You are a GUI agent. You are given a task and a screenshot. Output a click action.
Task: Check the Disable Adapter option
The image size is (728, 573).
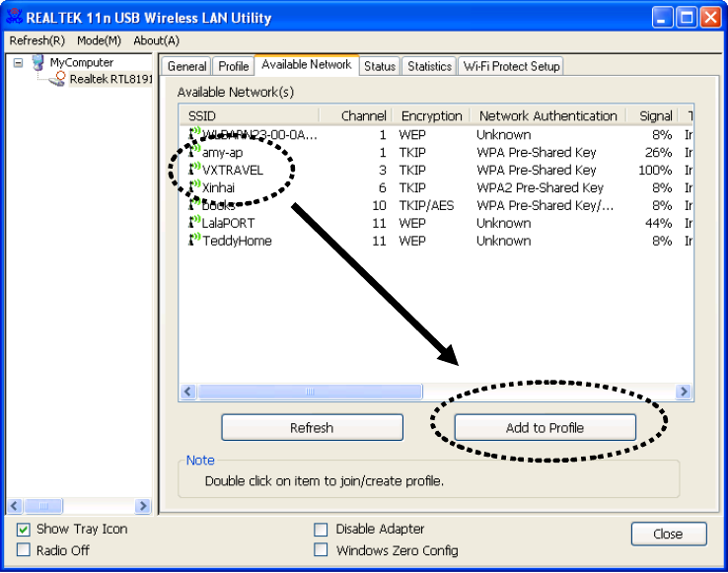pyautogui.click(x=321, y=530)
